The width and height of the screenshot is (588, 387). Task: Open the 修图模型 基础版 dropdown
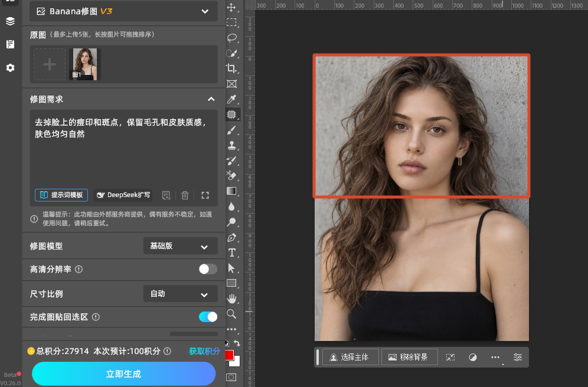click(181, 246)
